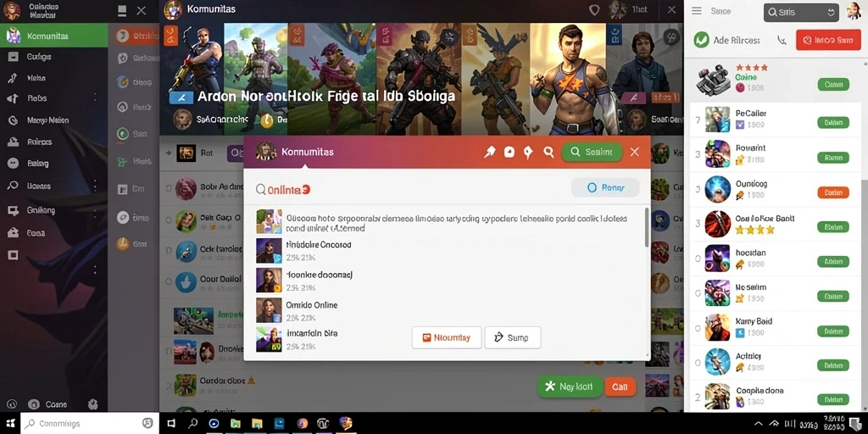Expand the Stils search dropdown at top right
Image resolution: width=868 pixels, height=434 pixels.
pyautogui.click(x=831, y=12)
